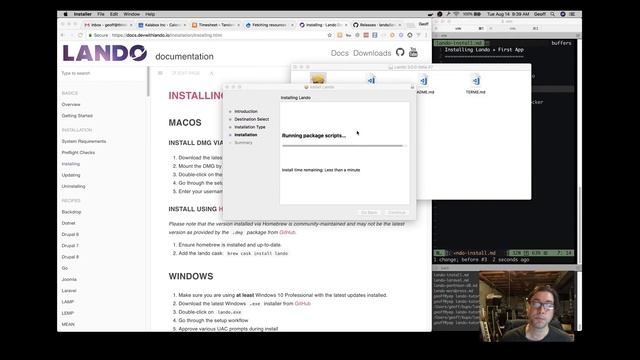This screenshot has height=360, width=640.
Task: Open the GitHub icon in Lando header
Action: tap(400, 52)
